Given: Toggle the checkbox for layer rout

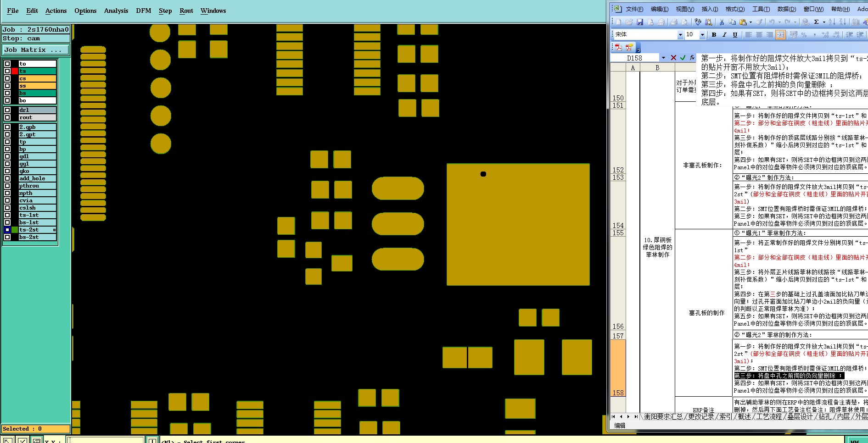Looking at the screenshot, I should click(x=7, y=117).
